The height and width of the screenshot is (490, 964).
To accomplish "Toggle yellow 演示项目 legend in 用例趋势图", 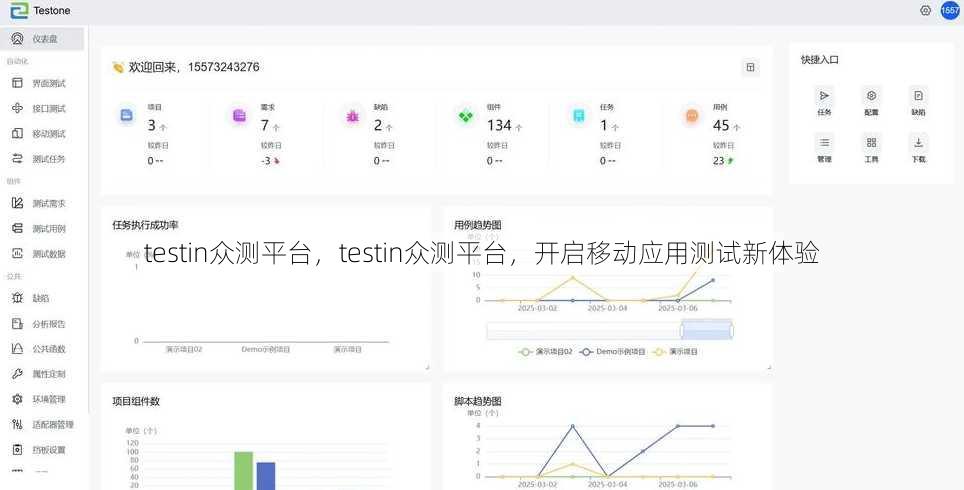I will coord(675,352).
